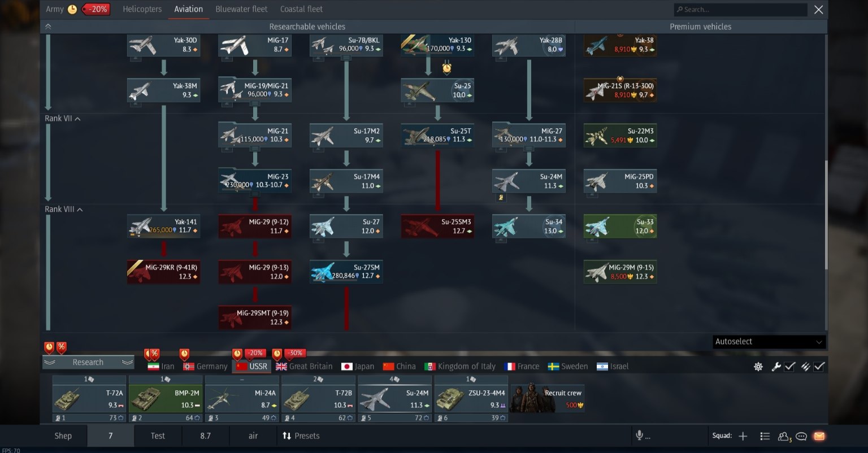The image size is (868, 453).
Task: Open the friends contacts icon
Action: point(784,436)
